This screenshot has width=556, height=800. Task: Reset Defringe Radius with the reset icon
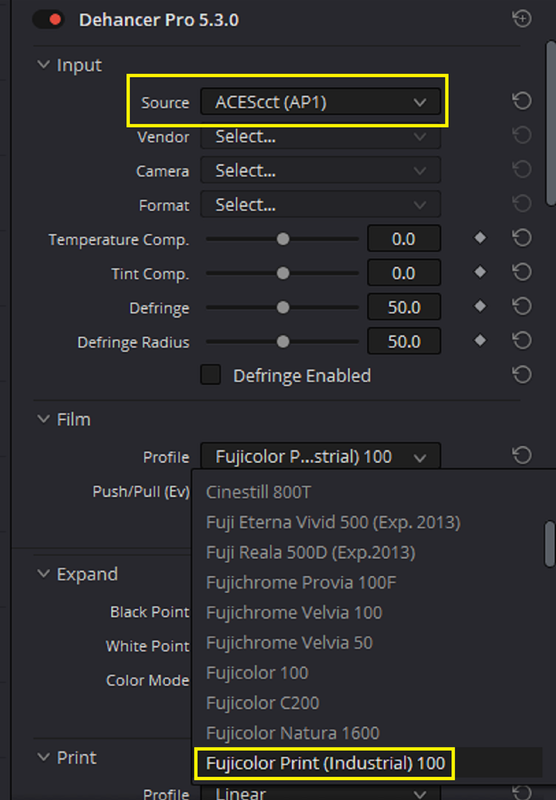click(x=522, y=340)
